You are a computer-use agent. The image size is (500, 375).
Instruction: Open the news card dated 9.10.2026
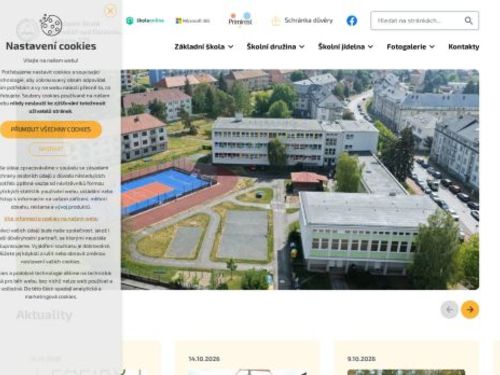[406, 358]
